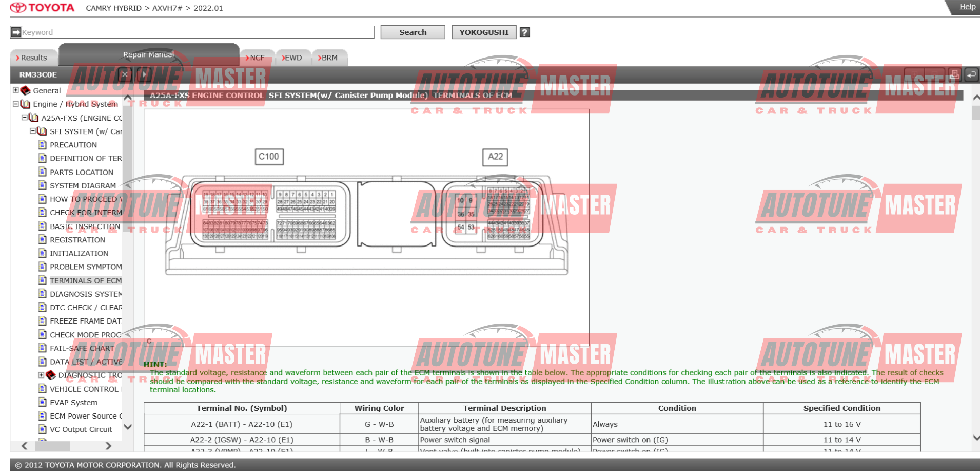Open the FREEZE FRAME DATA tree item
Screen dimensions: 980x473
86,321
